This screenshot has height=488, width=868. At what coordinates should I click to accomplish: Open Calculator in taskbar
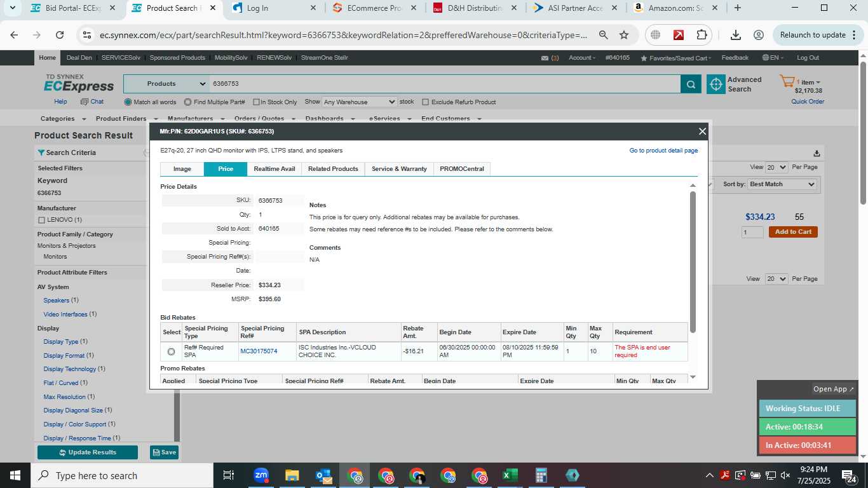point(541,475)
